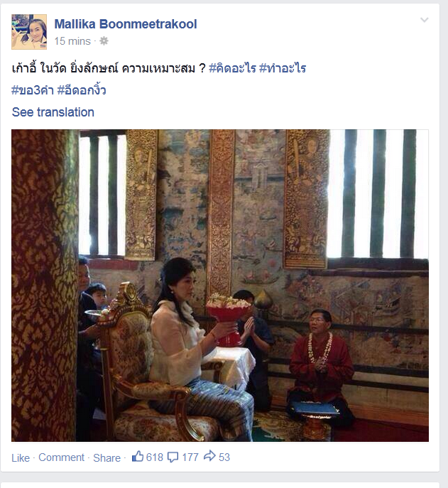Click the privacy gear icon beside 15 mins
448x488 pixels.
[x=104, y=41]
